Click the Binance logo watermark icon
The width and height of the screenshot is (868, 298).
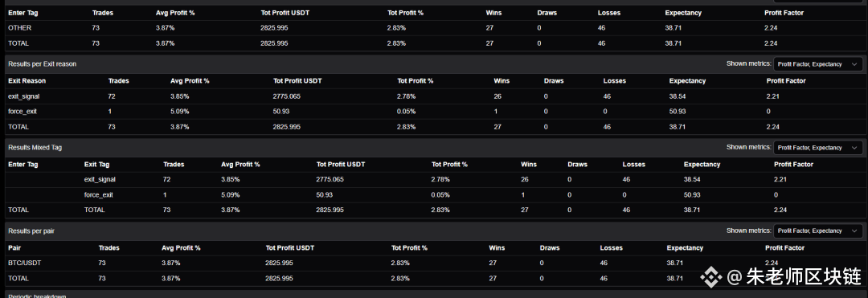coord(711,276)
